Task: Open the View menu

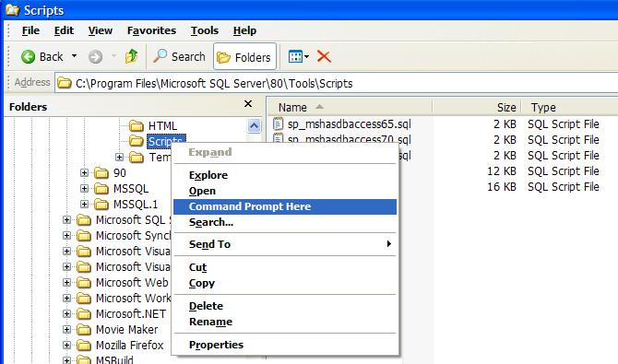Action: (101, 30)
